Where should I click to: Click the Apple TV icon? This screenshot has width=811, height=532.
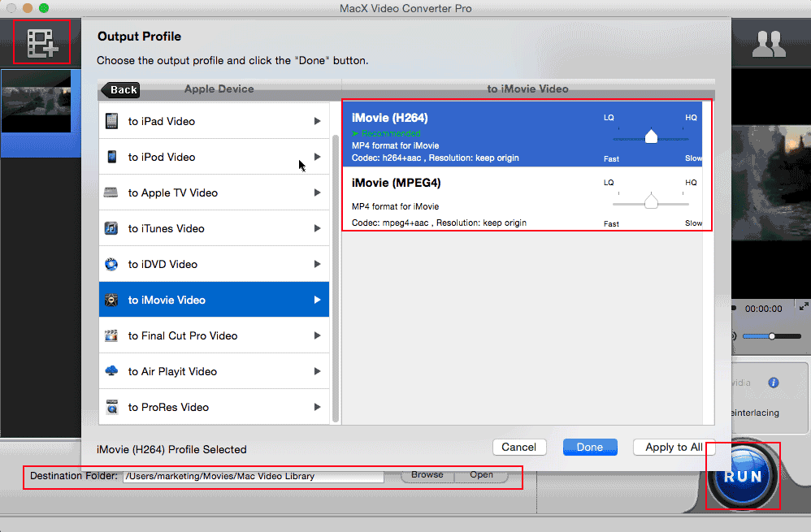pos(111,192)
